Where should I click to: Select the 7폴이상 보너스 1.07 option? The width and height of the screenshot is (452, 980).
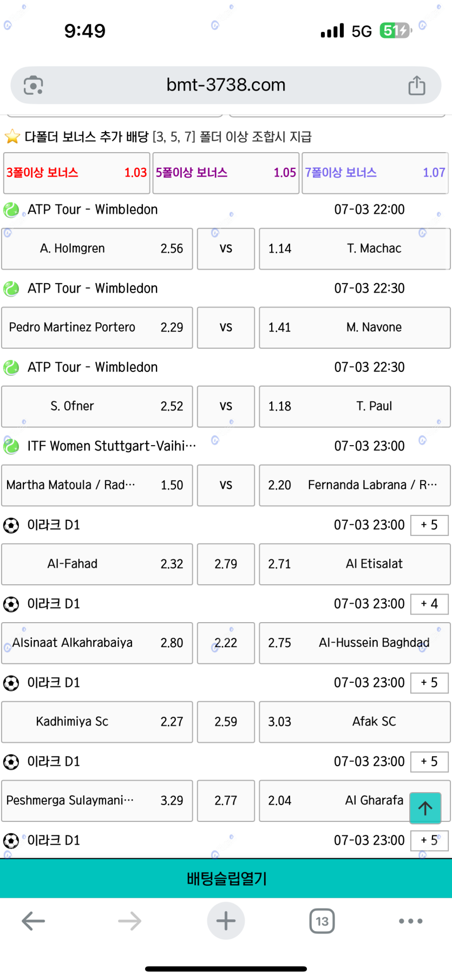(x=375, y=173)
